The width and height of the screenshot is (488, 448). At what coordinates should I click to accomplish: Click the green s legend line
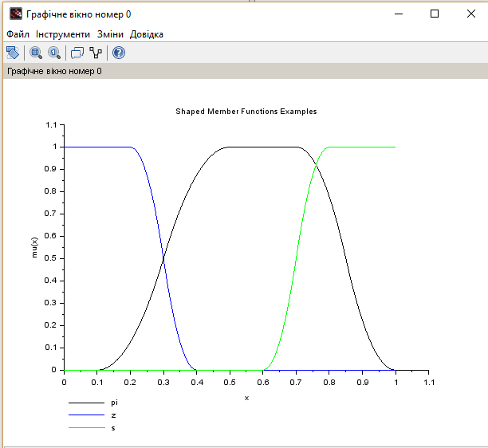tap(87, 428)
